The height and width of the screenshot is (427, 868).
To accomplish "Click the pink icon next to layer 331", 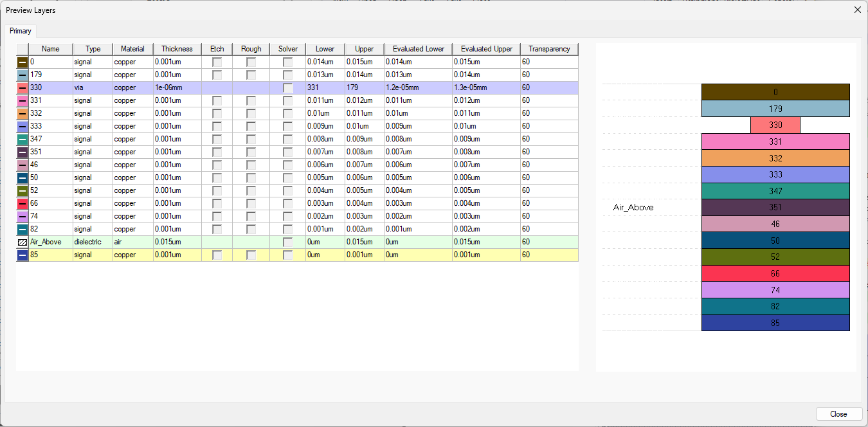I will (x=22, y=100).
